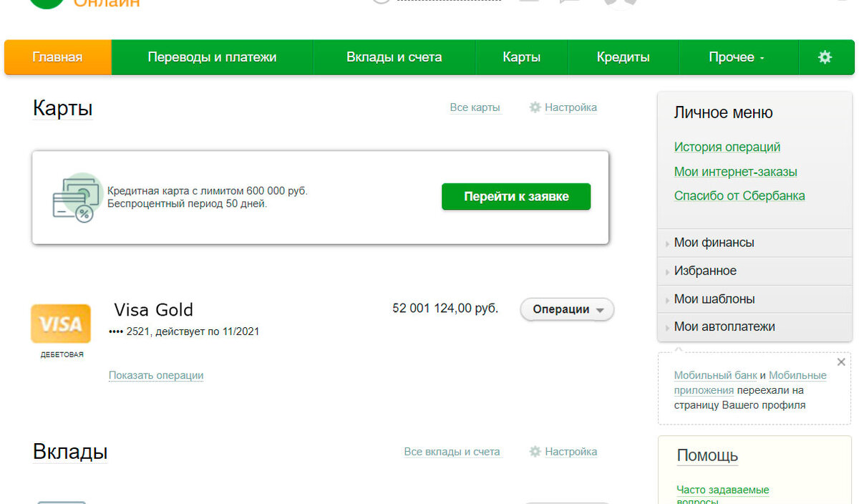Open Спасибо от Сбербанка link
This screenshot has height=504, width=859.
coord(739,195)
